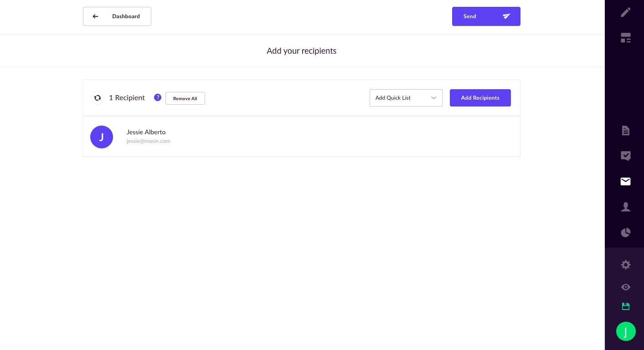The image size is (644, 350).
Task: Open the layout template icon in sidebar
Action: pyautogui.click(x=626, y=38)
